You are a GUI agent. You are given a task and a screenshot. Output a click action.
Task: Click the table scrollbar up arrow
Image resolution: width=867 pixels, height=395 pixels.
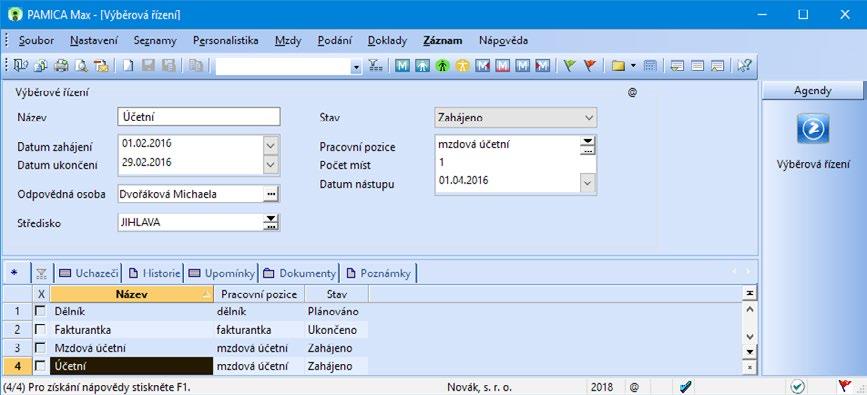(750, 310)
